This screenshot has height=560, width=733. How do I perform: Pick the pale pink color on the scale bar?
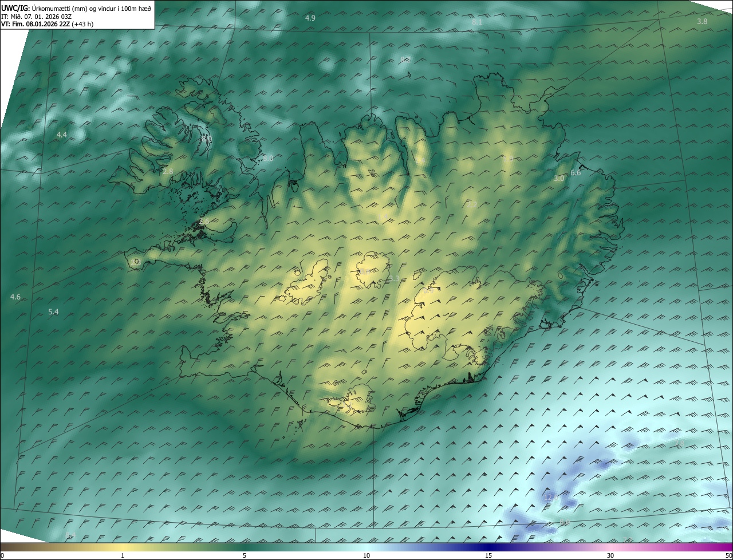[610, 547]
